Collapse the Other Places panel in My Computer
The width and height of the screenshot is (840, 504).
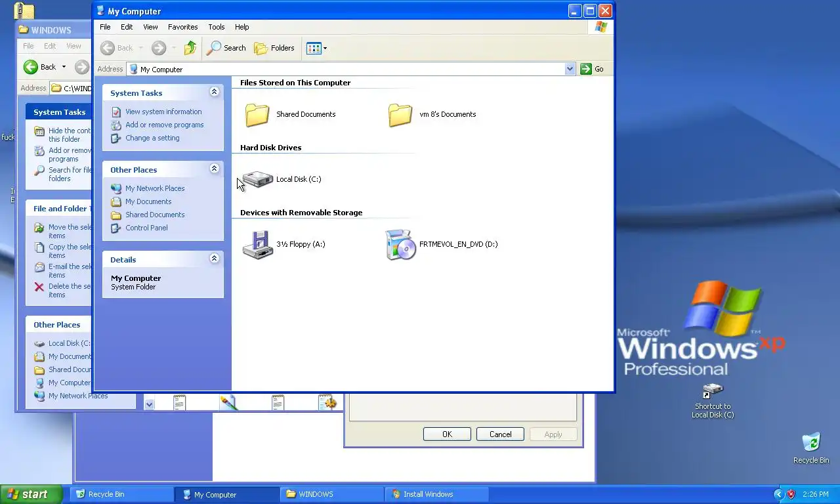(214, 169)
